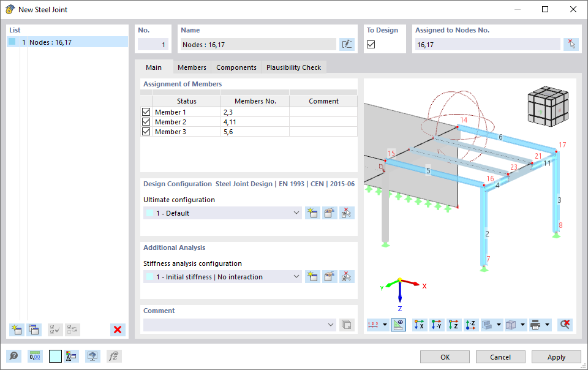588x370 pixels.
Task: Click the select nodes icon next to assigned nodes
Action: point(571,44)
